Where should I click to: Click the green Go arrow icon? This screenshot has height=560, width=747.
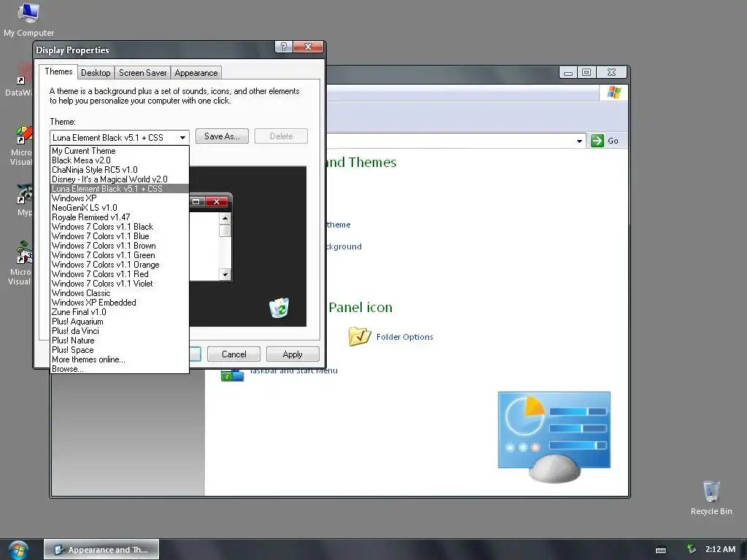click(597, 141)
